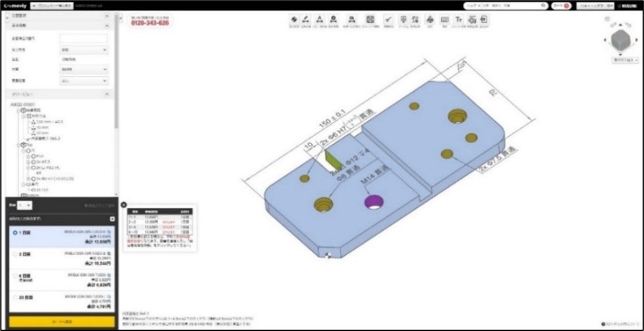
Task: Click the search field in top bar
Action: (x=506, y=6)
